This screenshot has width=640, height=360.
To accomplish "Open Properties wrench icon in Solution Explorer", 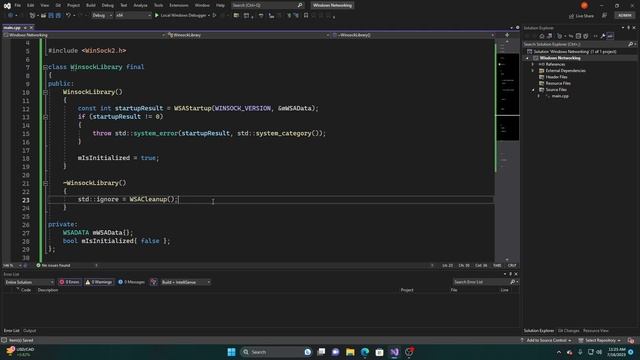I will tap(603, 36).
